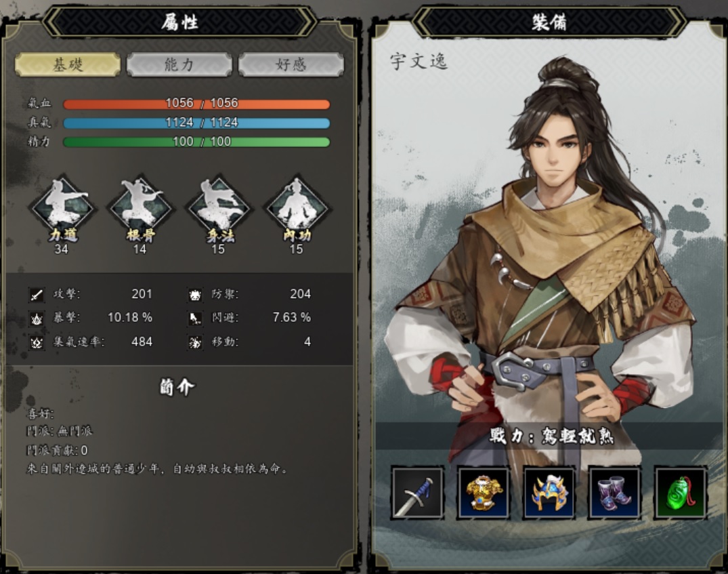
Task: Select the sword weapon equipment slot
Action: [x=418, y=493]
